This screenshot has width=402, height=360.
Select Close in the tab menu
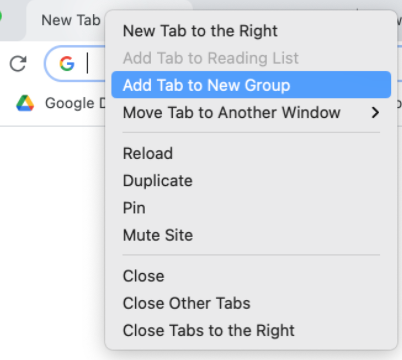[x=251, y=276]
